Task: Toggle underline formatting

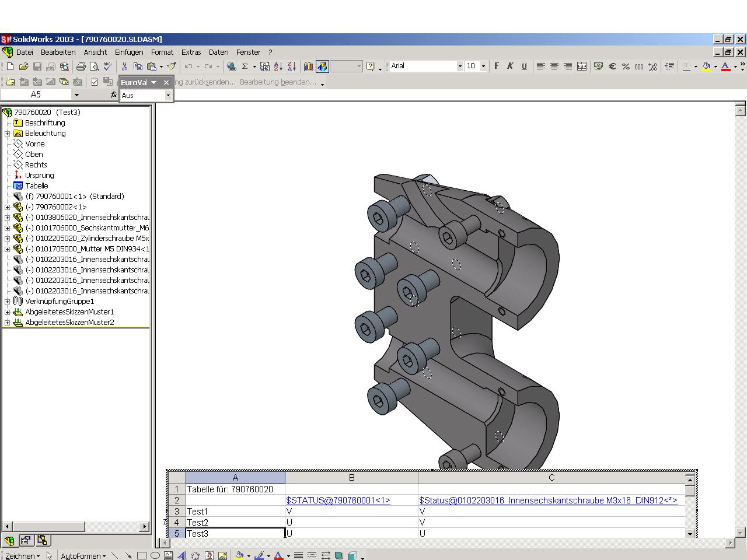Action: tap(523, 66)
